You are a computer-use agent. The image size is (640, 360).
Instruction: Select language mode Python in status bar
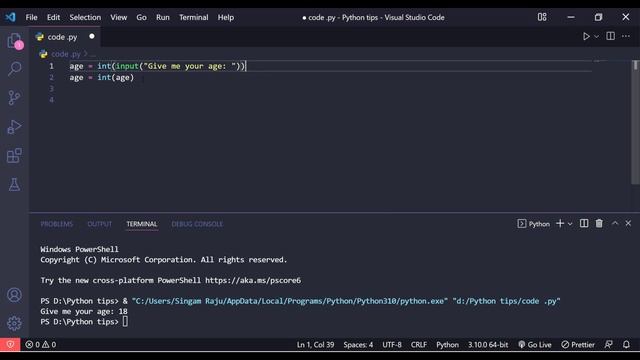tap(447, 344)
